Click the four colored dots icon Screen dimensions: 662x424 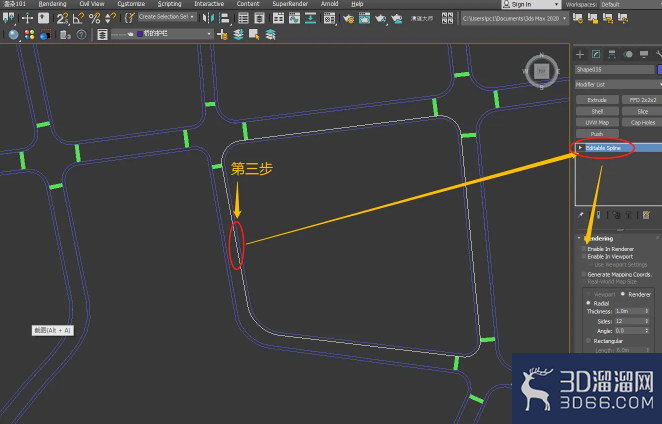pyautogui.click(x=30, y=35)
